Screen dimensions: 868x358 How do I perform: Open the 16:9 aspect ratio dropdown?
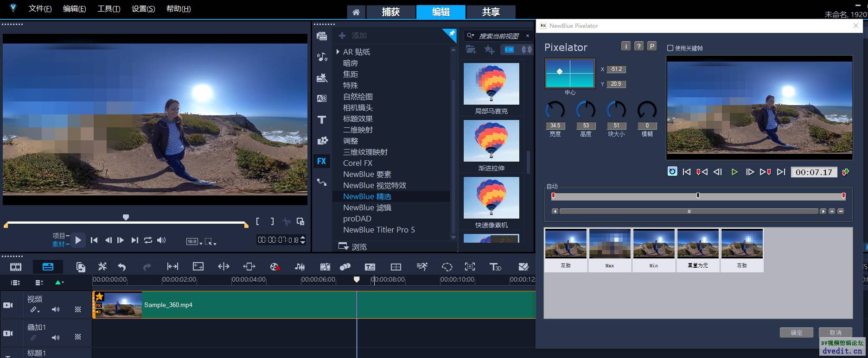(194, 241)
